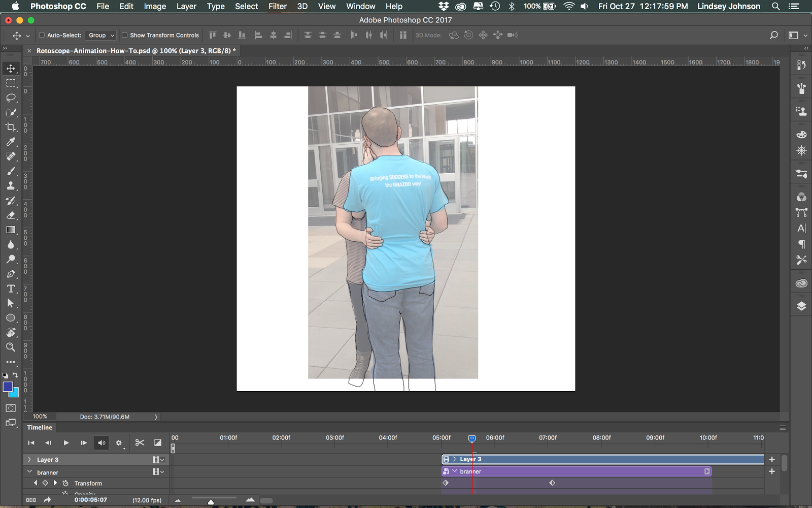Open the Group auto-select dropdown

pos(101,36)
